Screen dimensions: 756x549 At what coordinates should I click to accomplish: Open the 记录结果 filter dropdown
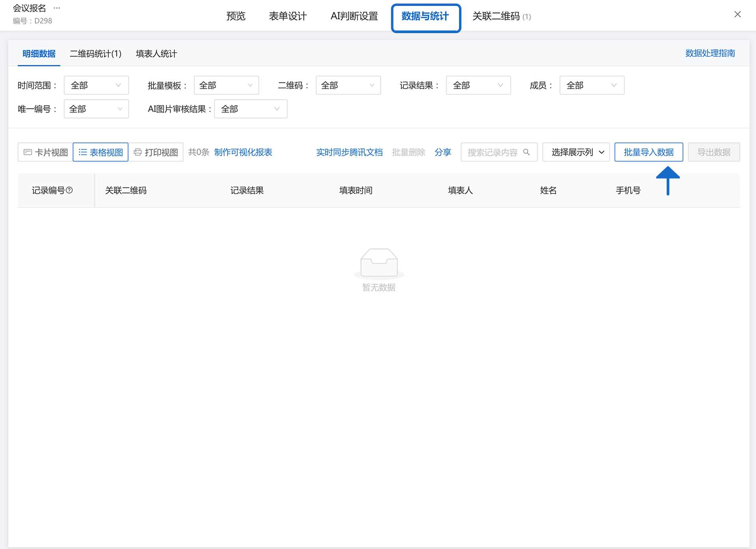[478, 85]
